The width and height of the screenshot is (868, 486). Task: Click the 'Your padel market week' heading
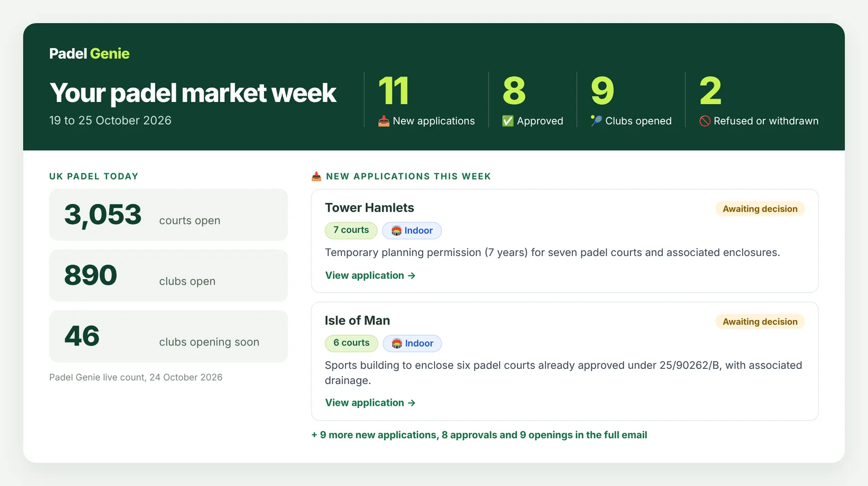(x=193, y=93)
